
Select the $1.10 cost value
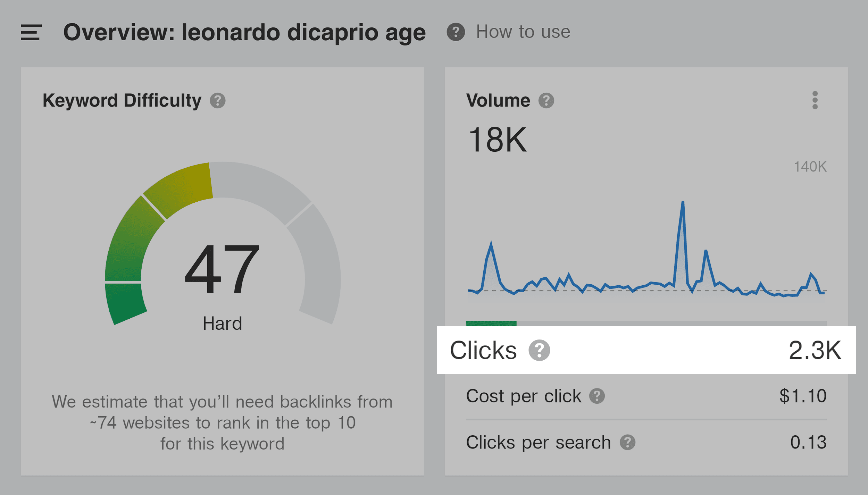(803, 396)
